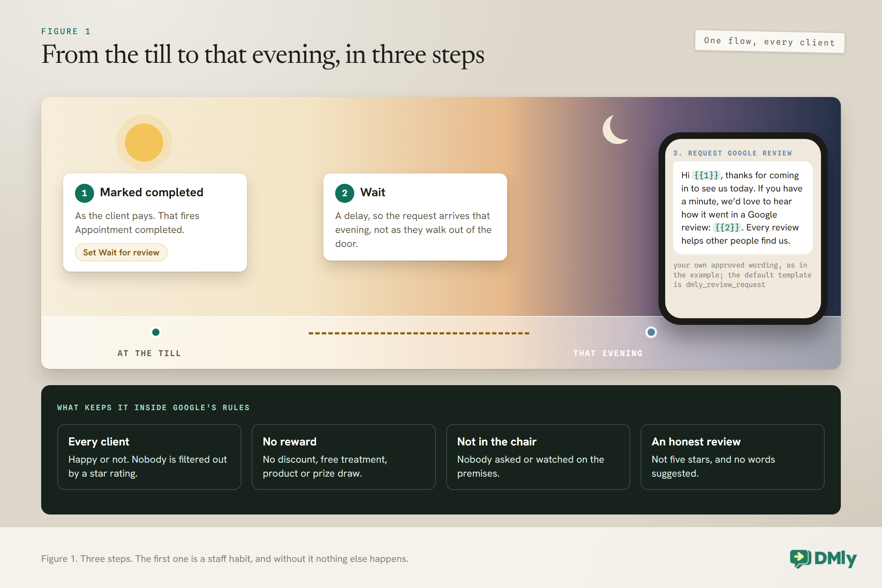
Task: Click the Set Wait for review pill
Action: 121,252
